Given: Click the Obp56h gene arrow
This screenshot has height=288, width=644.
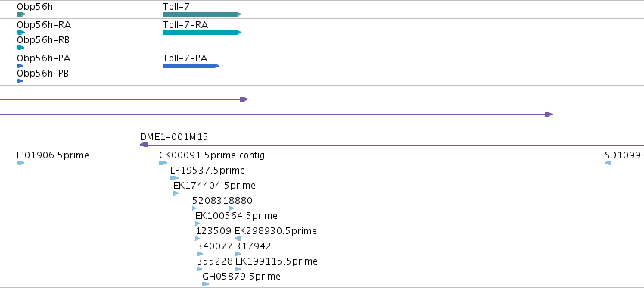Looking at the screenshot, I should coord(21,14).
